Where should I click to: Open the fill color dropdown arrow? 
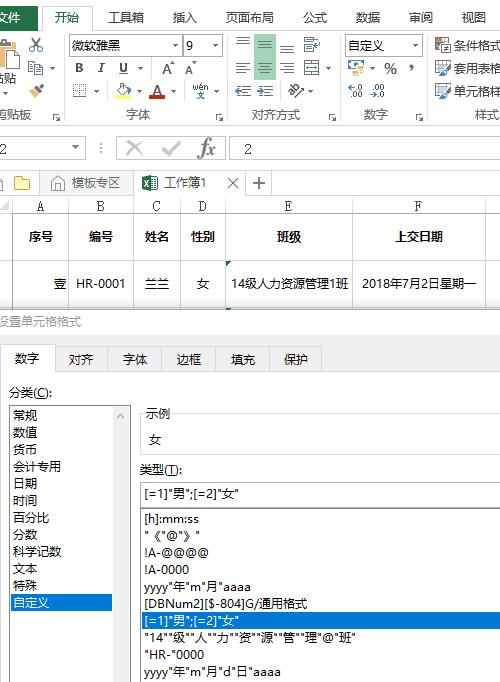[140, 91]
